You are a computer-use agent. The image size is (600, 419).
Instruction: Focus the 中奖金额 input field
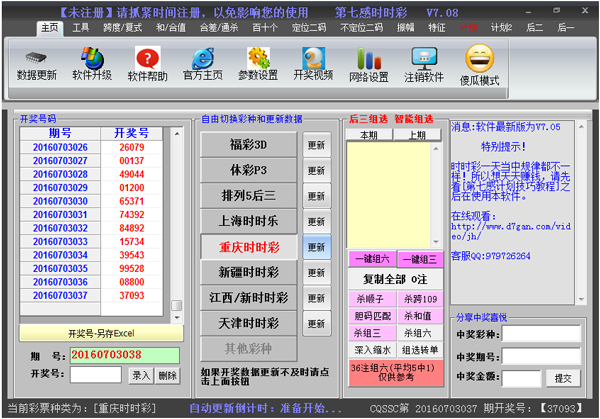tap(521, 378)
